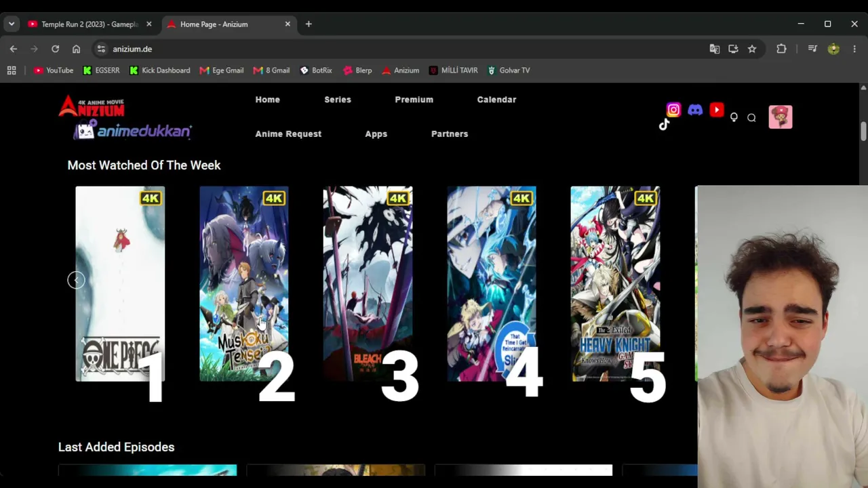Reload the anizium.de page
Viewport: 868px width, 488px height.
[55, 49]
